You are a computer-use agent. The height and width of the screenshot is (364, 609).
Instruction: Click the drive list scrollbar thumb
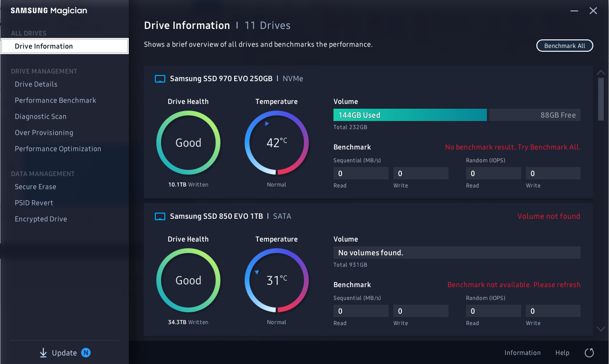pyautogui.click(x=601, y=99)
